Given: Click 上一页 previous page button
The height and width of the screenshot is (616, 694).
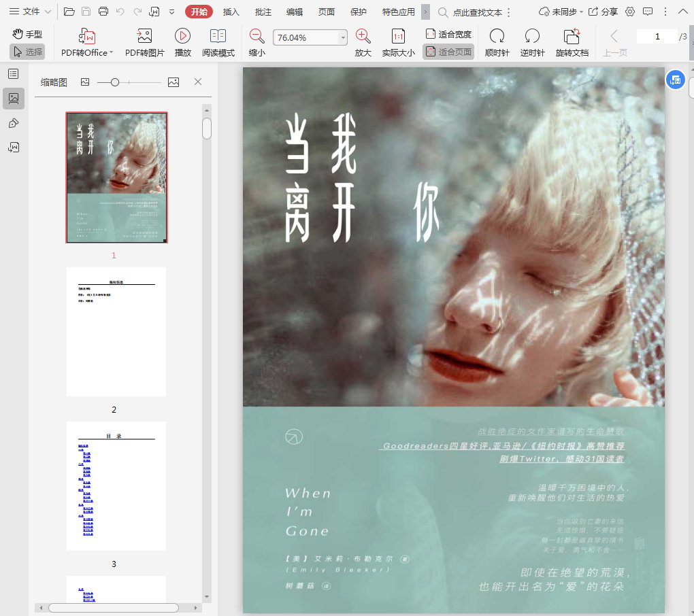Looking at the screenshot, I should coord(615,42).
